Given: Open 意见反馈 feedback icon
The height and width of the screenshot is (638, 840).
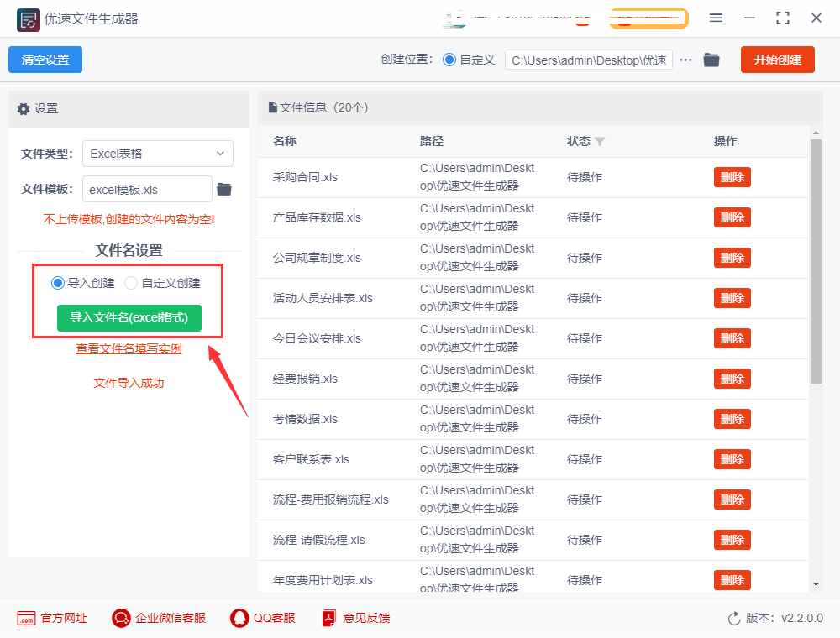Looking at the screenshot, I should (329, 618).
